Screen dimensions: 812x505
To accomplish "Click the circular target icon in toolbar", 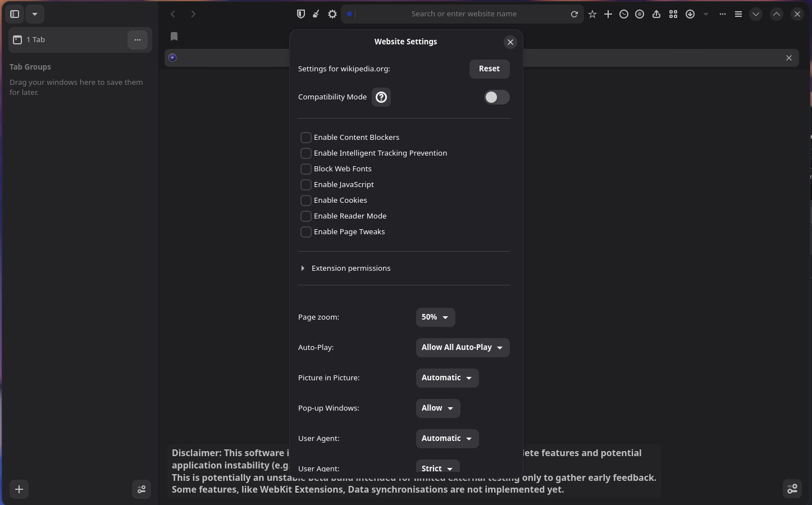I will click(640, 14).
